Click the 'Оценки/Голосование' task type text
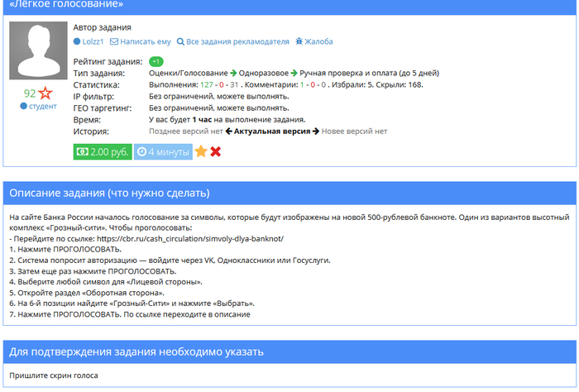The width and height of the screenshot is (579, 392). (189, 73)
